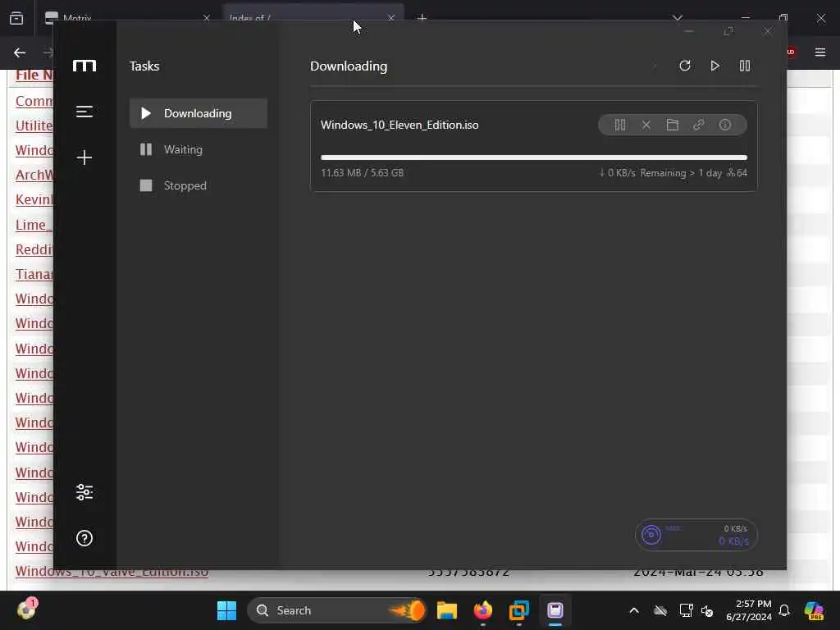Open Motrix preferences sliders icon

tap(84, 492)
